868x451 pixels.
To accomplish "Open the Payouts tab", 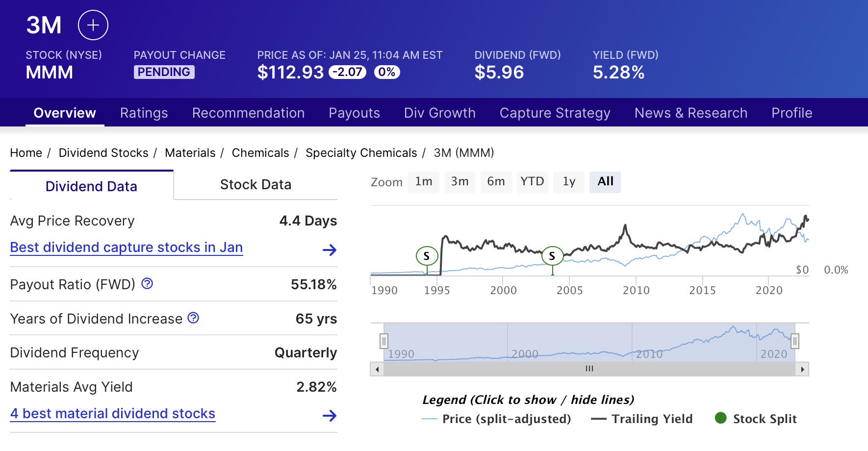I will pyautogui.click(x=355, y=113).
